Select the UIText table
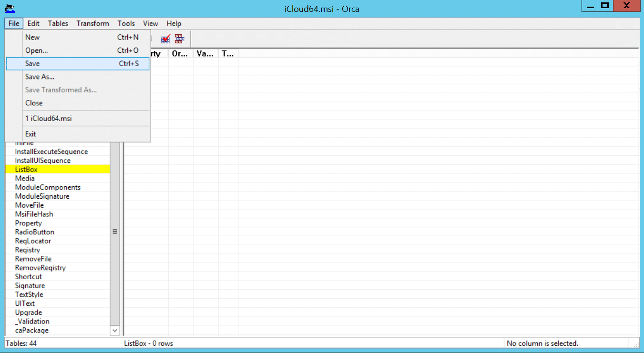 tap(57, 303)
